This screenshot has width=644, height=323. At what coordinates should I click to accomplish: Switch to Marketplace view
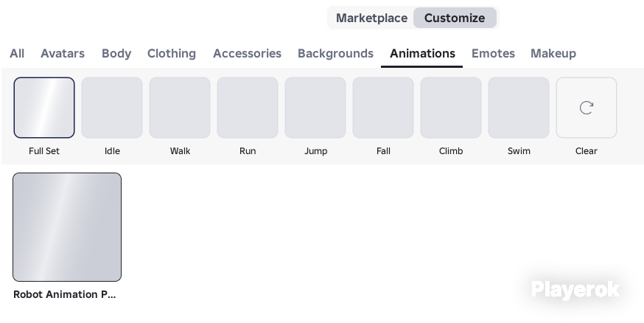click(x=371, y=18)
